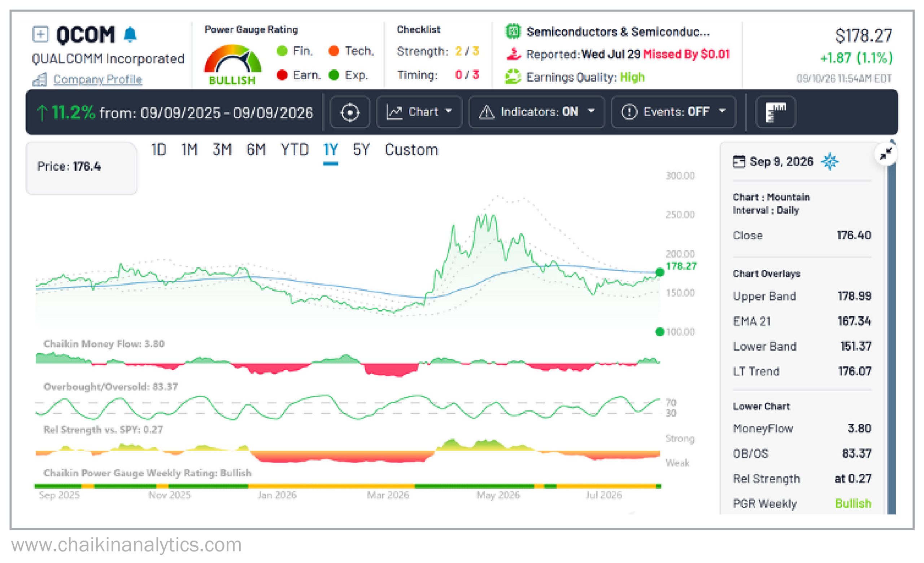Image resolution: width=924 pixels, height=563 pixels.
Task: Click the Timing: 0 / 3 checklist value
Action: (467, 75)
